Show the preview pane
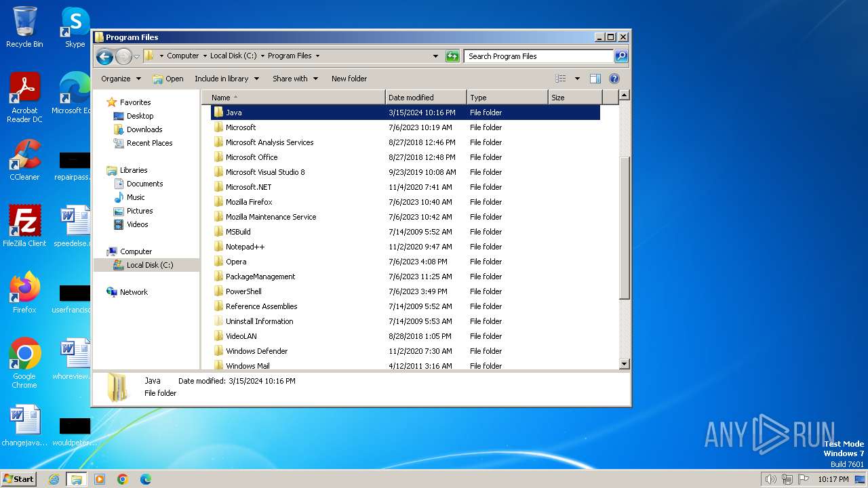Image resolution: width=868 pixels, height=488 pixels. pos(595,79)
